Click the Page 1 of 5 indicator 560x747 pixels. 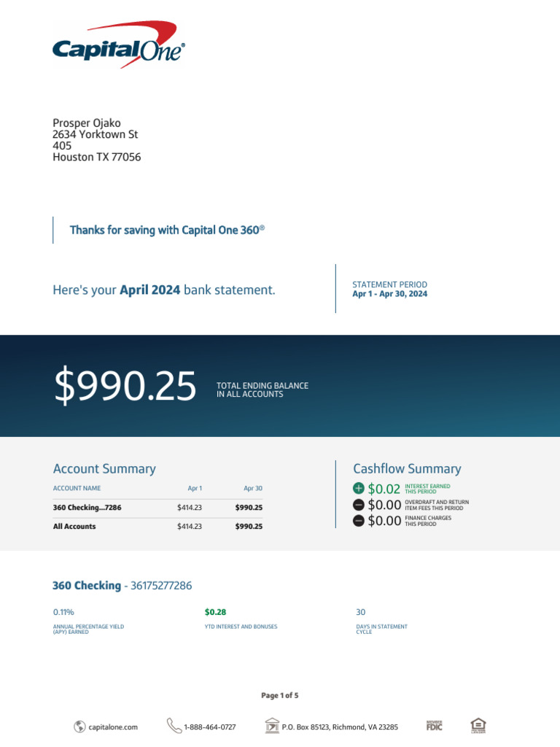pos(280,696)
